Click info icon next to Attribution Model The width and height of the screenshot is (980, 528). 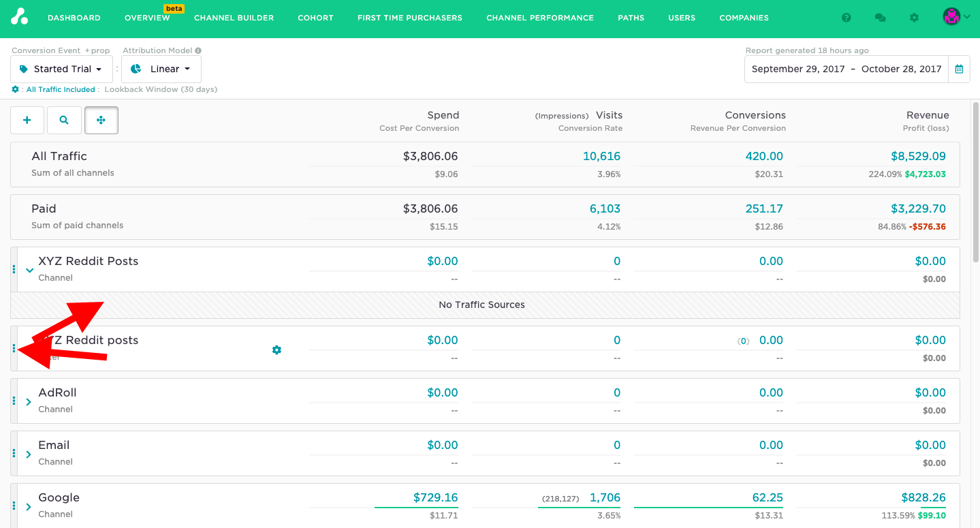tap(198, 50)
